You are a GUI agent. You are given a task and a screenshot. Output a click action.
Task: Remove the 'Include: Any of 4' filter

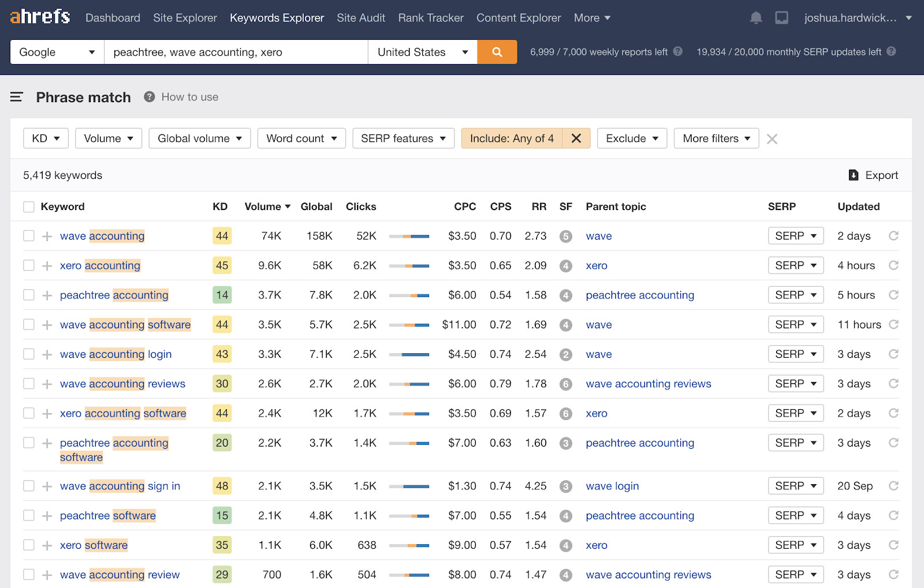tap(576, 138)
